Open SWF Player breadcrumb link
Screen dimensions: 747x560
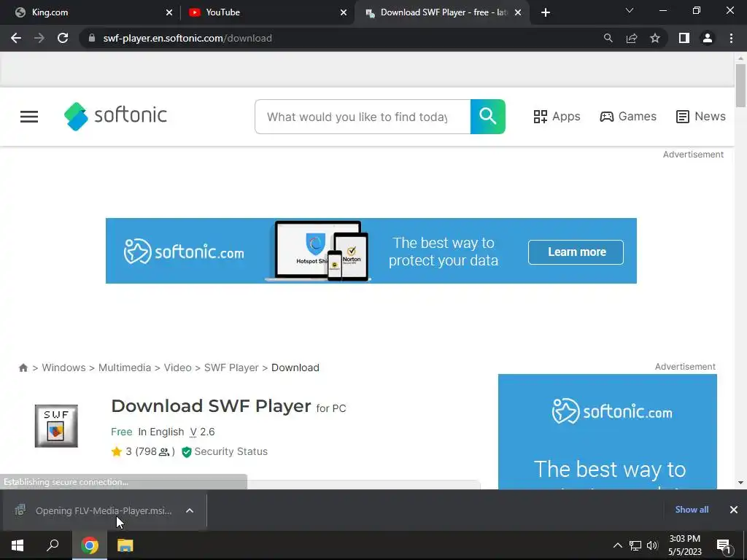tap(231, 367)
